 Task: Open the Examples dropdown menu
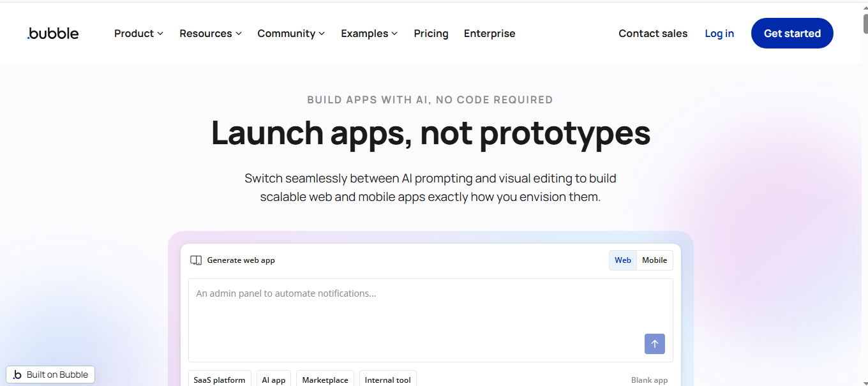(369, 34)
